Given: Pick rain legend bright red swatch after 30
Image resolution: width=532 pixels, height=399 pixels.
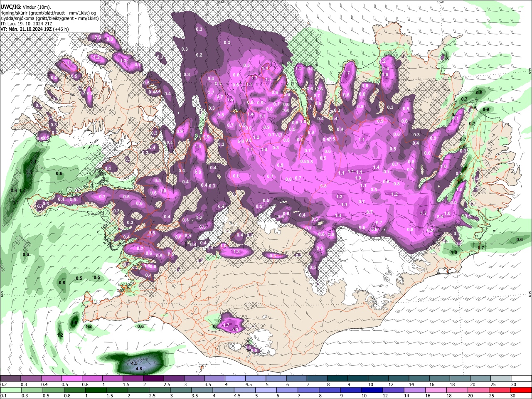Looking at the screenshot, I should click(521, 390).
